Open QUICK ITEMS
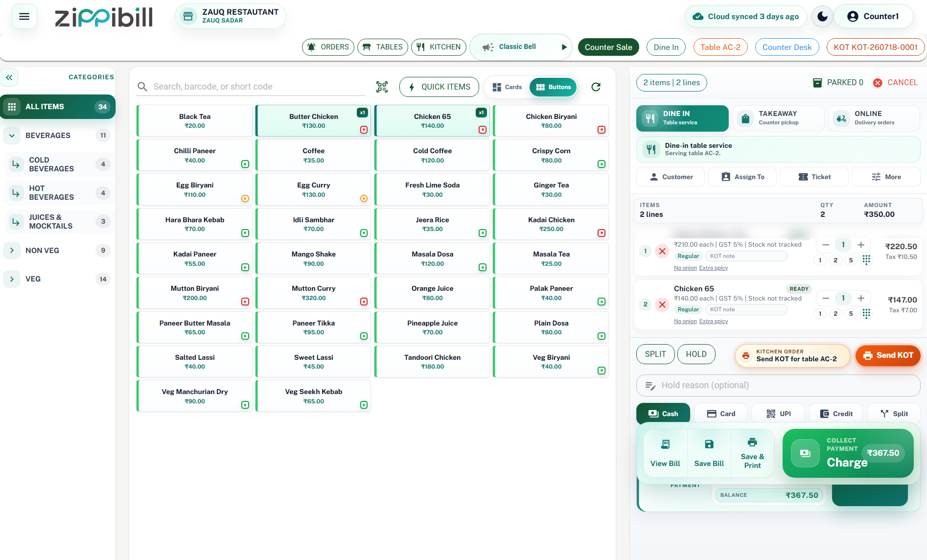Screen dimensions: 927x560 point(439,87)
